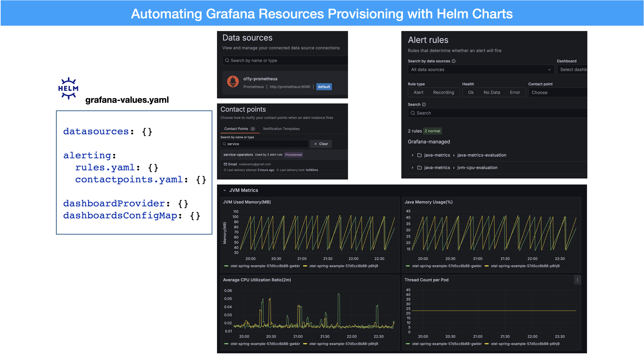
Task: Click the Prometheus flame icon of o11y-prometheus
Action: click(x=233, y=82)
